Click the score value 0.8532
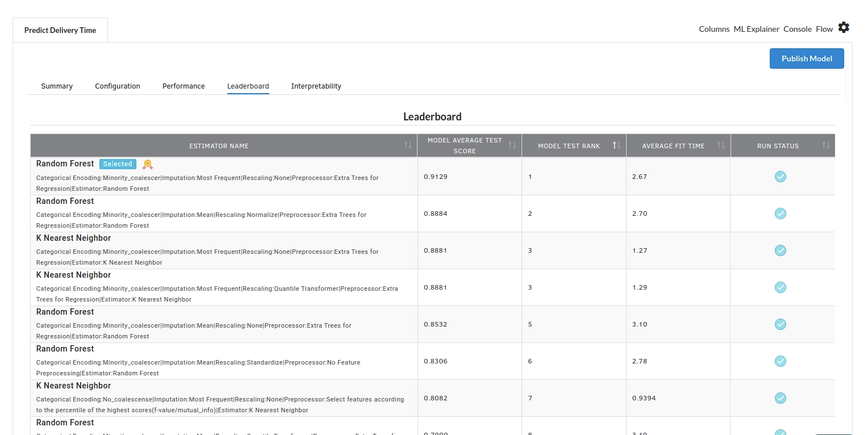 click(x=436, y=324)
